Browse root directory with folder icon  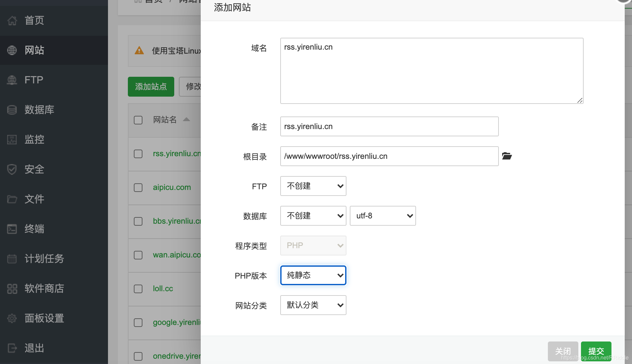click(x=506, y=156)
